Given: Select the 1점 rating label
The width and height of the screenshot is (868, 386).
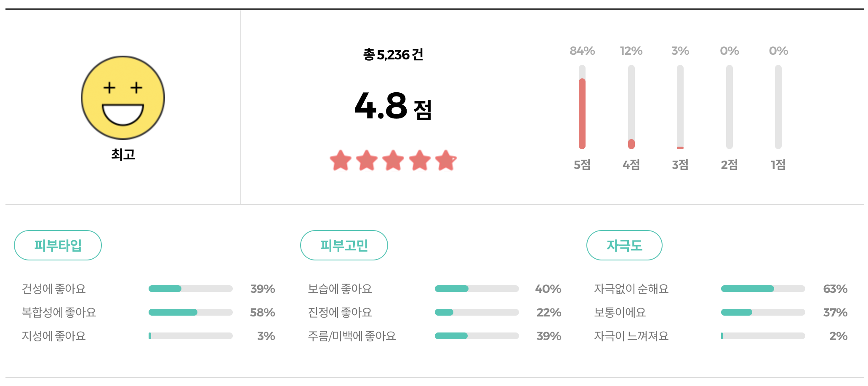Looking at the screenshot, I should (777, 165).
